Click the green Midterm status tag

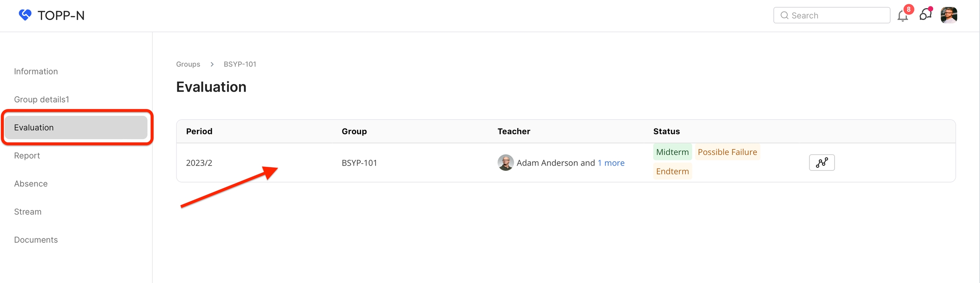point(672,152)
